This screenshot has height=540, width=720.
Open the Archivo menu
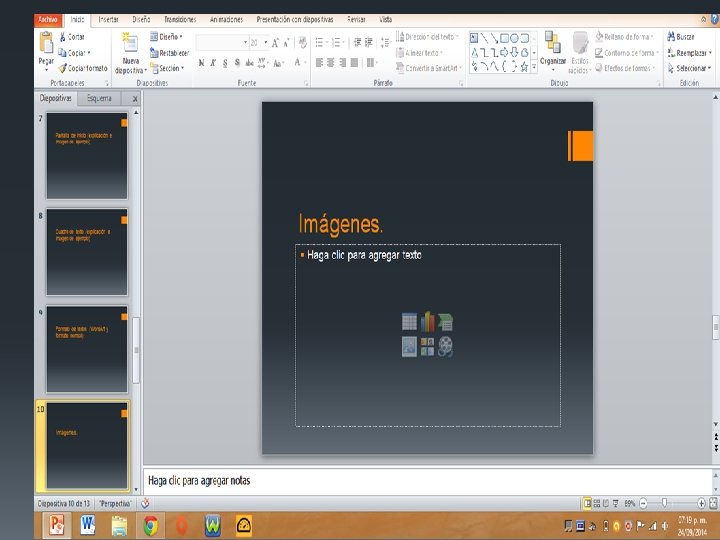coord(47,19)
